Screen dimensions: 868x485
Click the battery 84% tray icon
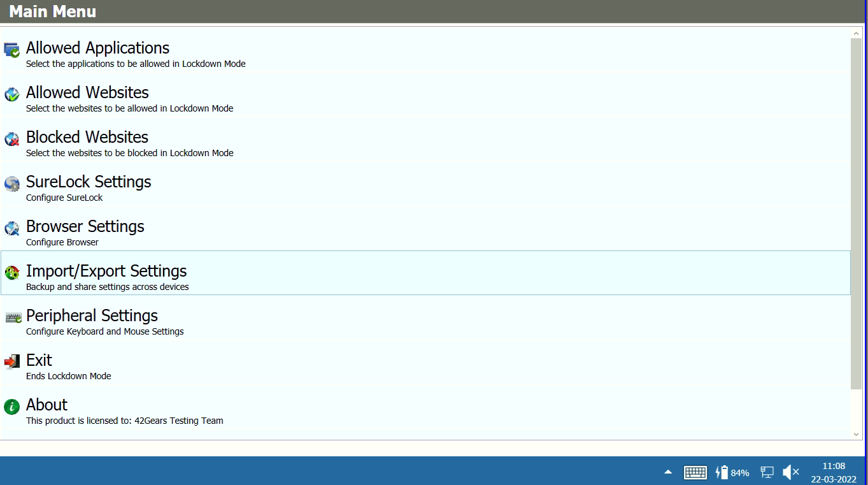pyautogui.click(x=732, y=472)
